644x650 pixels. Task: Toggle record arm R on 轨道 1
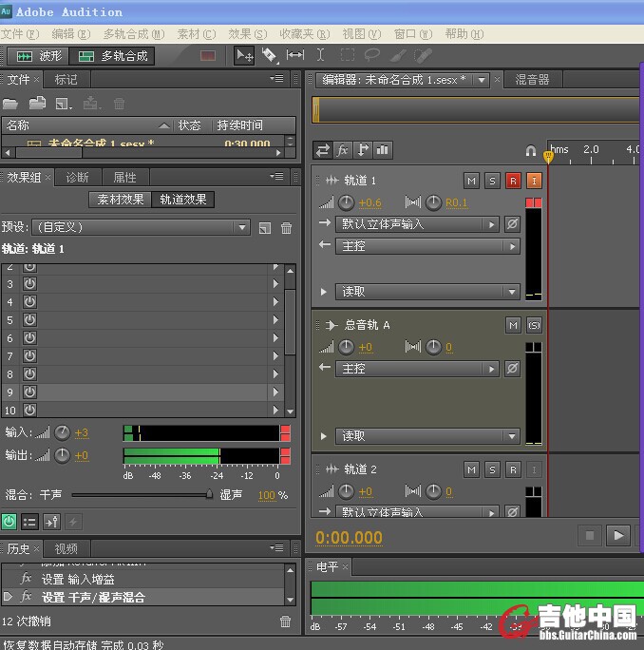(x=513, y=181)
